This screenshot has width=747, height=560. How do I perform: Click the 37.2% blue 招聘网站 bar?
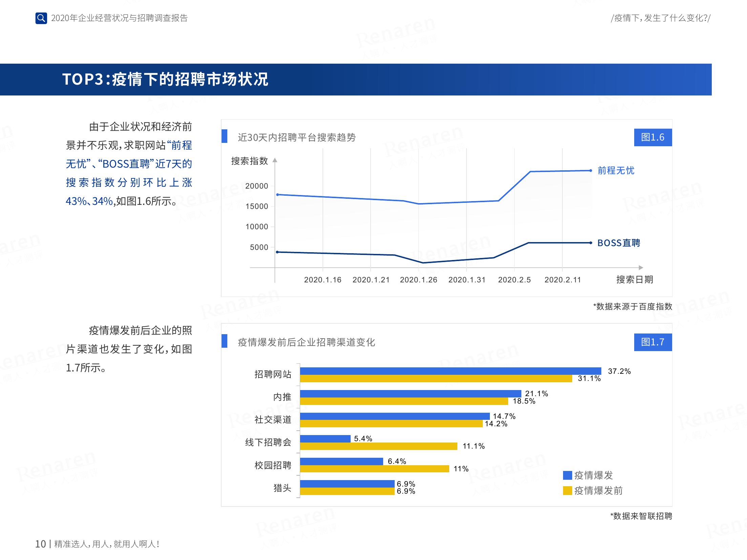(450, 371)
